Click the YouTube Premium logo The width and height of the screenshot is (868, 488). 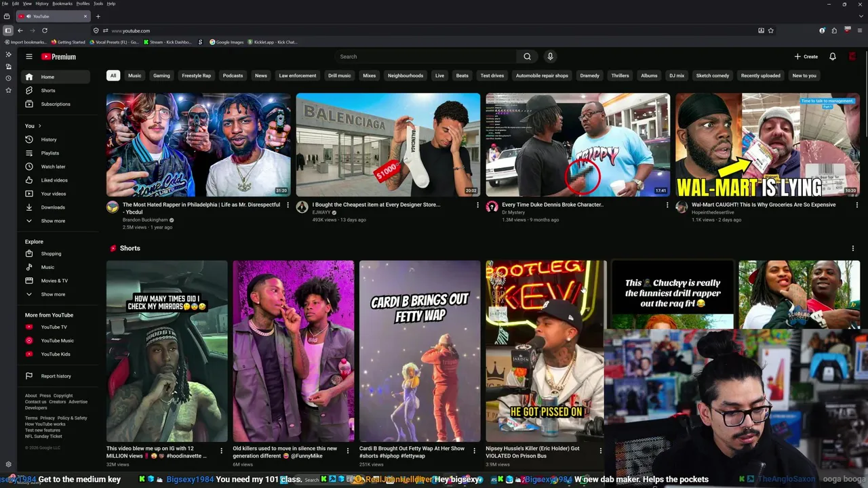pyautogui.click(x=58, y=57)
